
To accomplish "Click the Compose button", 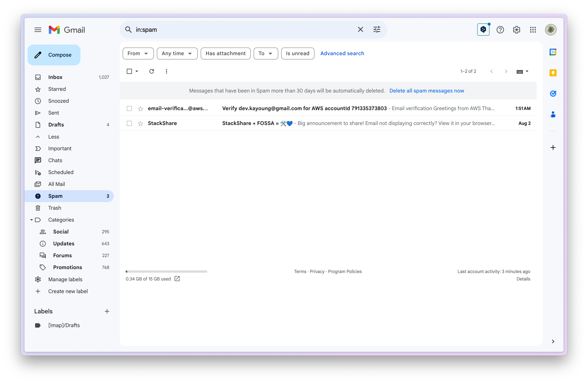I will [x=54, y=55].
